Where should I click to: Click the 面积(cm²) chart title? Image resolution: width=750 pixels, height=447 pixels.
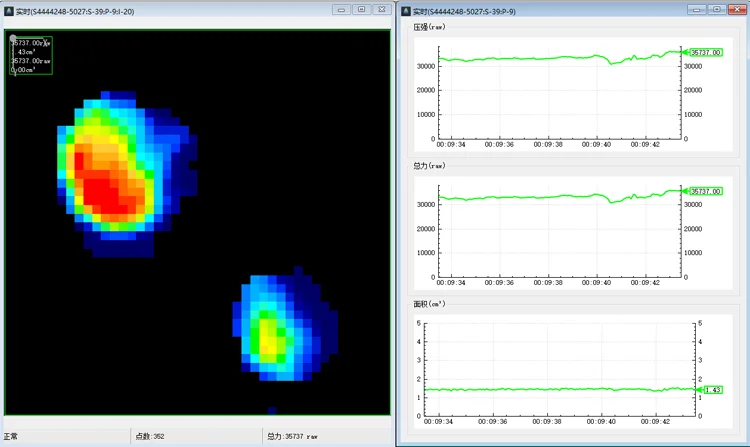tap(429, 304)
